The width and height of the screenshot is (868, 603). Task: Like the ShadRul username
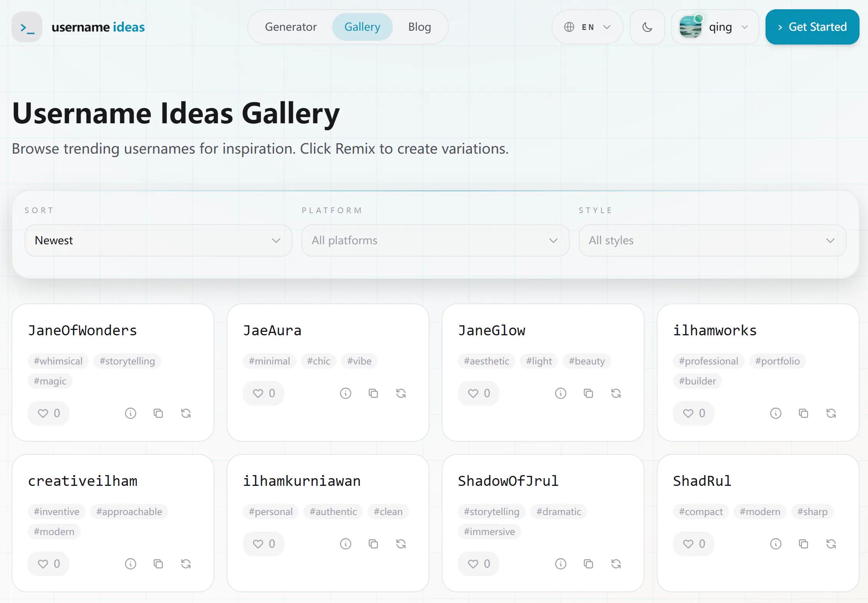pyautogui.click(x=694, y=544)
